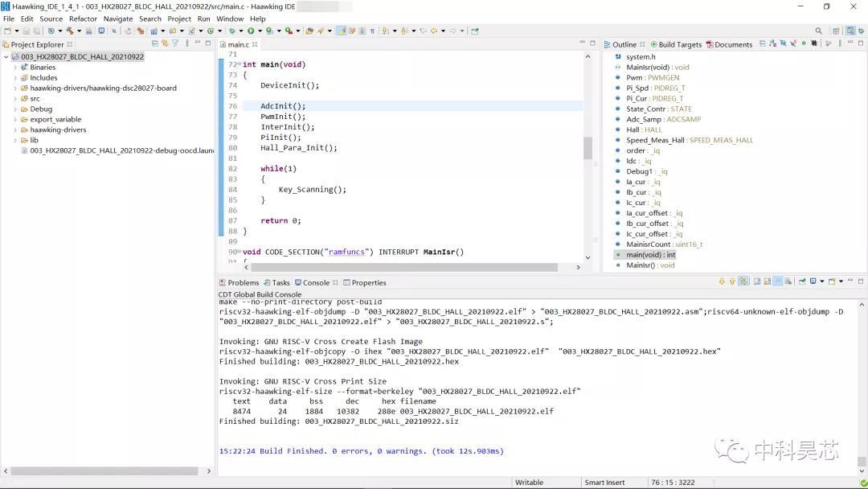The height and width of the screenshot is (489, 868).
Task: Expand the src folder node
Action: [x=15, y=99]
